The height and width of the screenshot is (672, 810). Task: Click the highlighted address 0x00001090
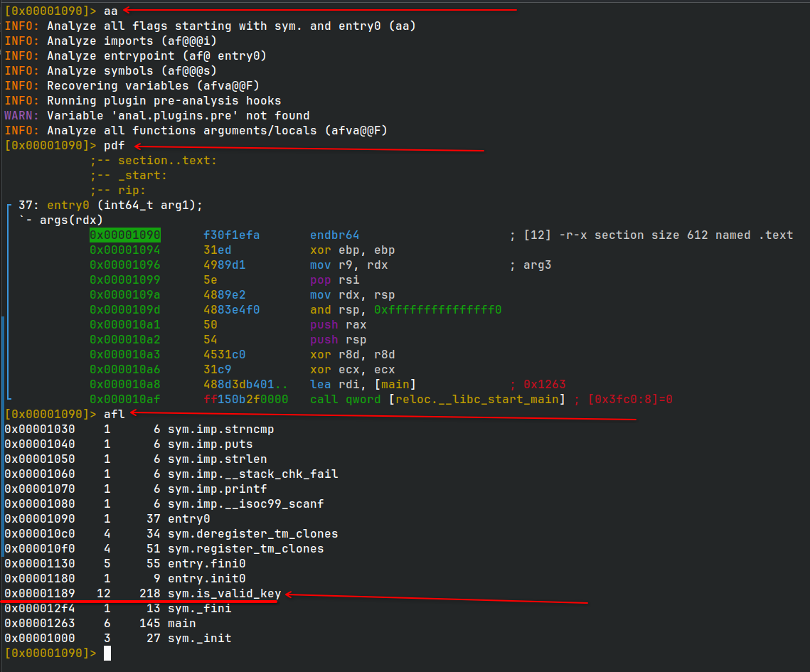coord(125,235)
